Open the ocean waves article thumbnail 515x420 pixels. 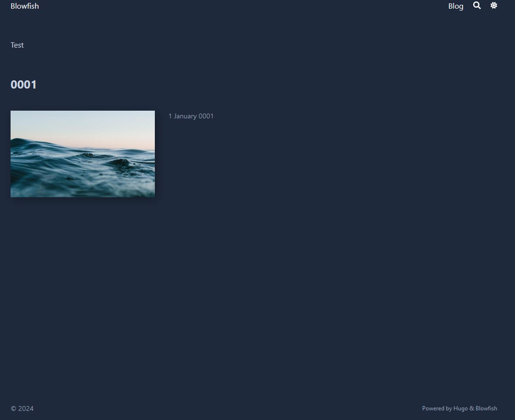click(82, 154)
